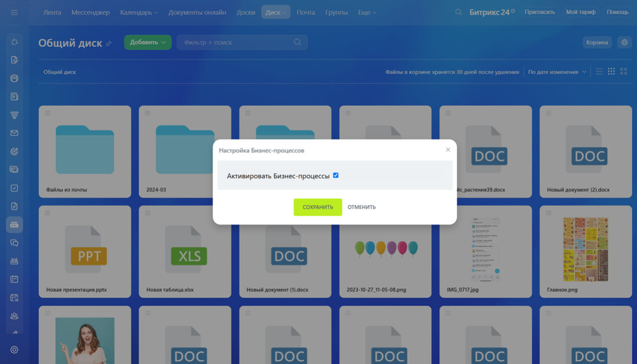Click the Мой тариф button
Screen dimensions: 637x364
click(x=581, y=12)
